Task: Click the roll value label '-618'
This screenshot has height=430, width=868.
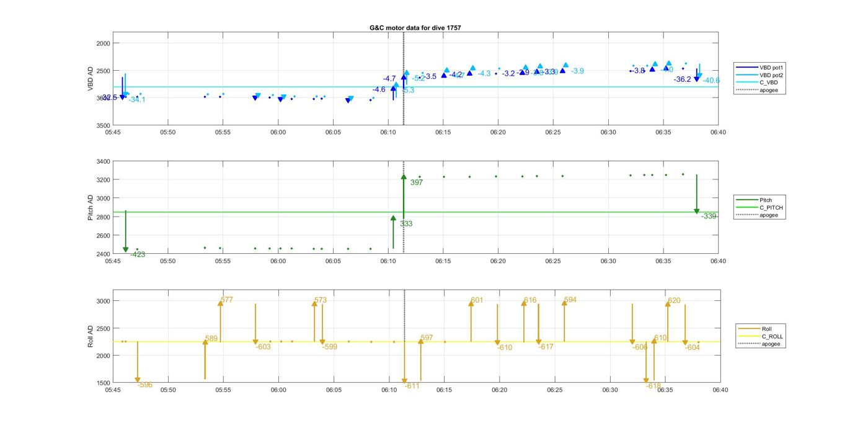Action: click(x=653, y=386)
